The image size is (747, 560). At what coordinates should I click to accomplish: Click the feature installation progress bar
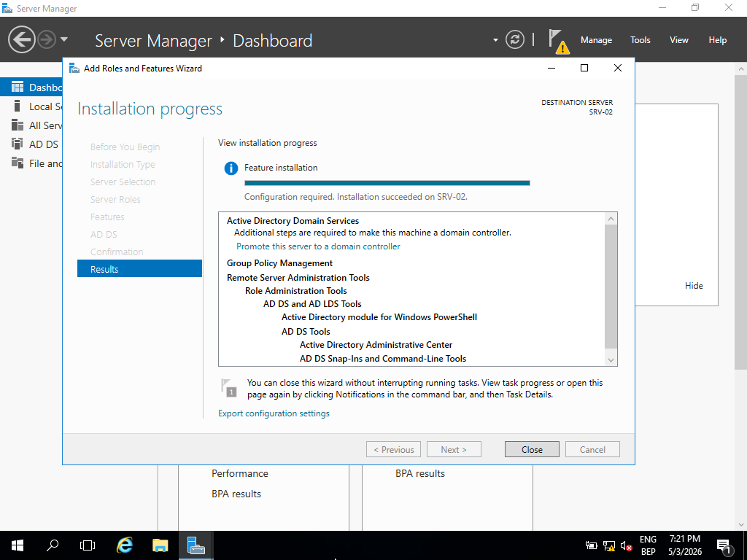coord(387,183)
